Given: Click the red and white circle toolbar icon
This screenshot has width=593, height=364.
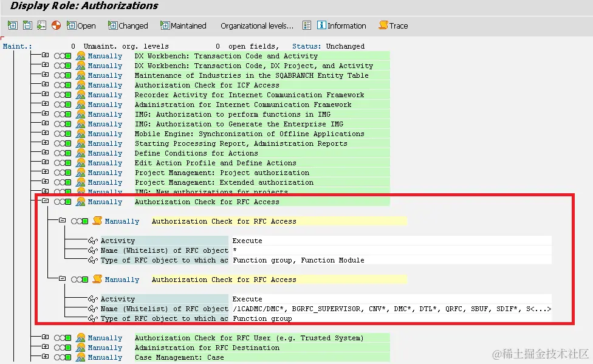Looking at the screenshot, I should pyautogui.click(x=56, y=26).
